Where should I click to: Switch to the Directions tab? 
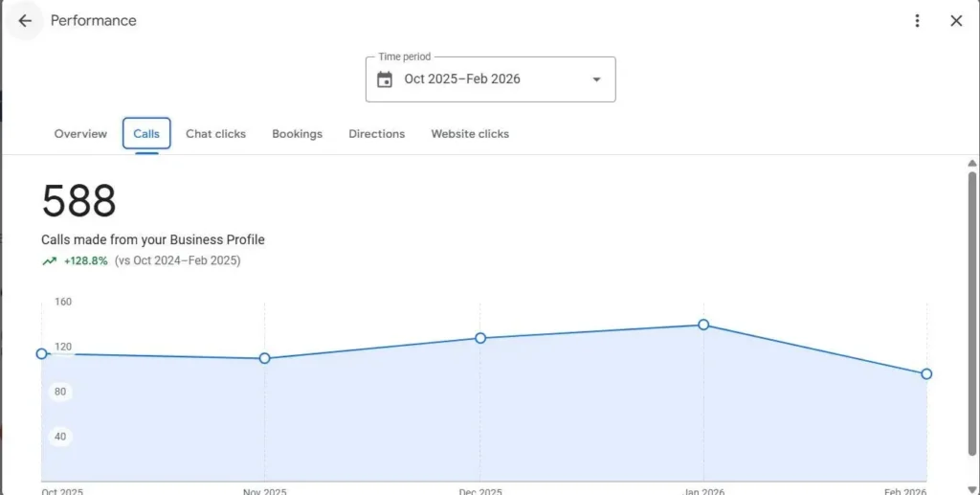click(x=377, y=134)
